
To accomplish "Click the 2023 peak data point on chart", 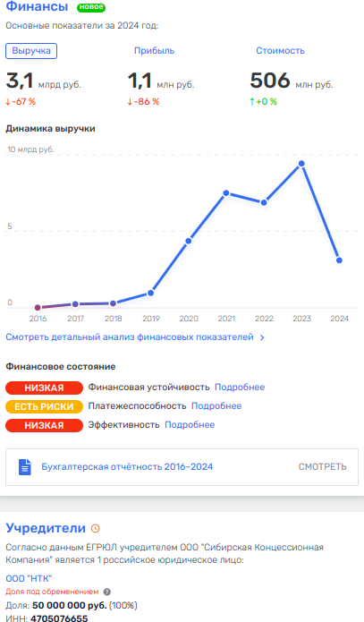I will [301, 164].
